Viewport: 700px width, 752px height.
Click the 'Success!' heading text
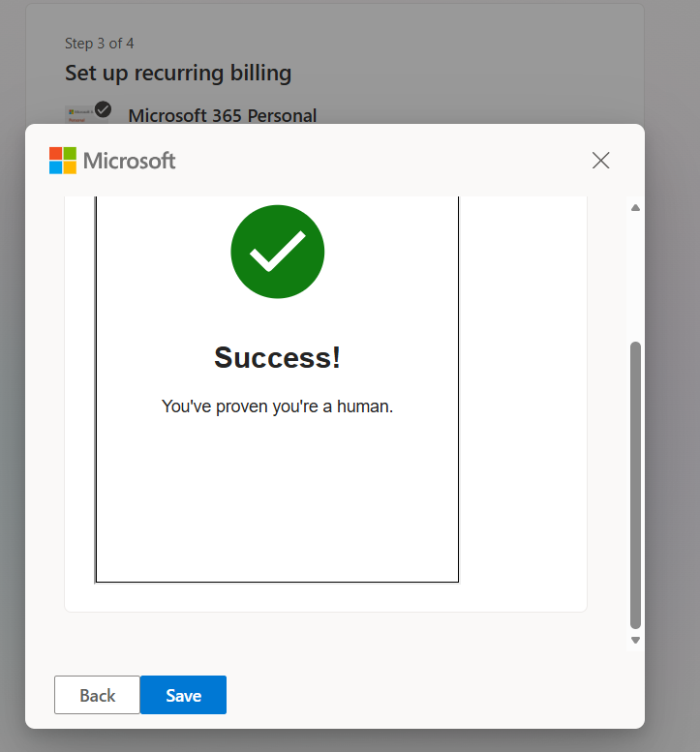point(277,357)
